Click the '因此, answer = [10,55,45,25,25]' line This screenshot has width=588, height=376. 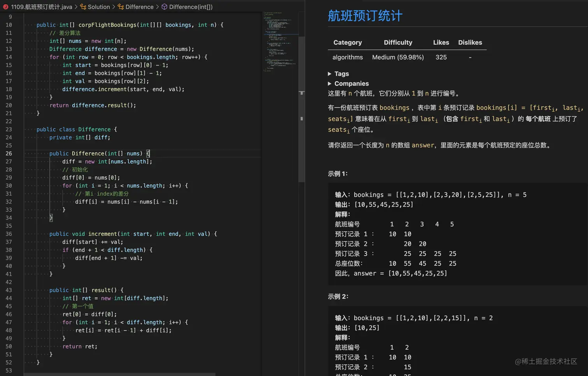pos(391,274)
